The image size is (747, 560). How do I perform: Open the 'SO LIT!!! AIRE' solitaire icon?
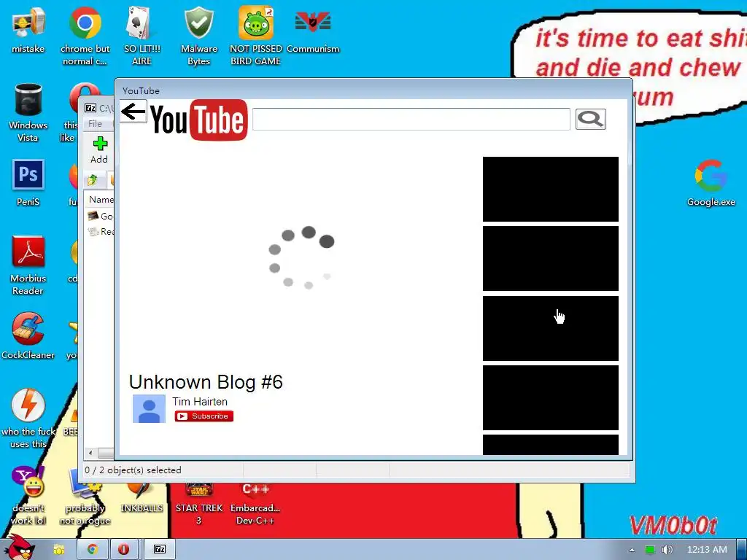(142, 36)
